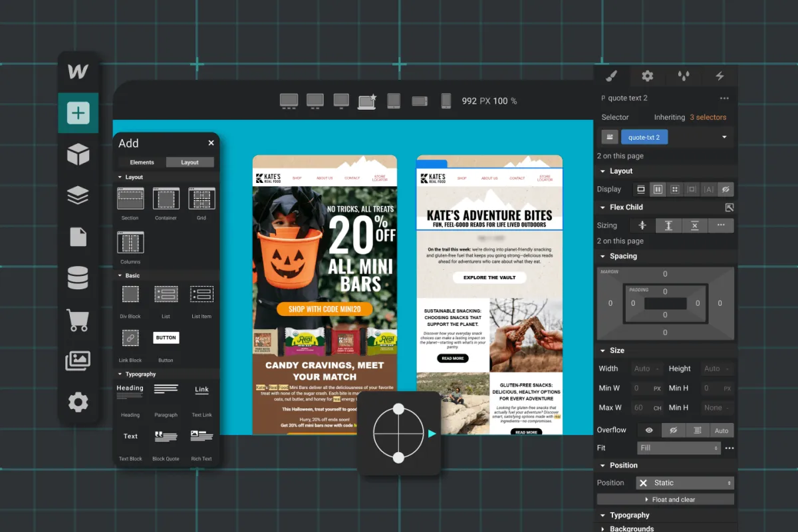Open the Ecommerce cart icon
Screen dimensions: 798x532
click(78, 320)
